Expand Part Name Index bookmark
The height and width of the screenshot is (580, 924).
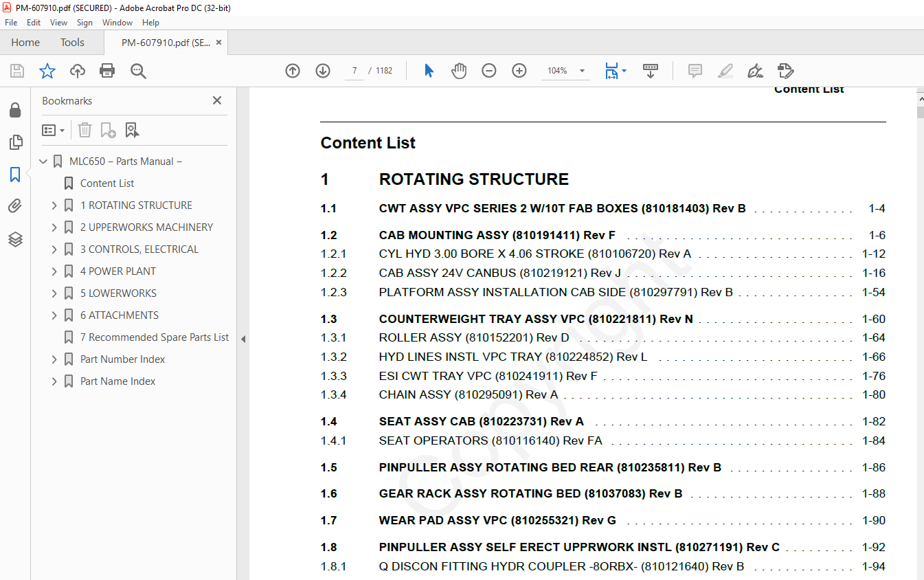[54, 381]
